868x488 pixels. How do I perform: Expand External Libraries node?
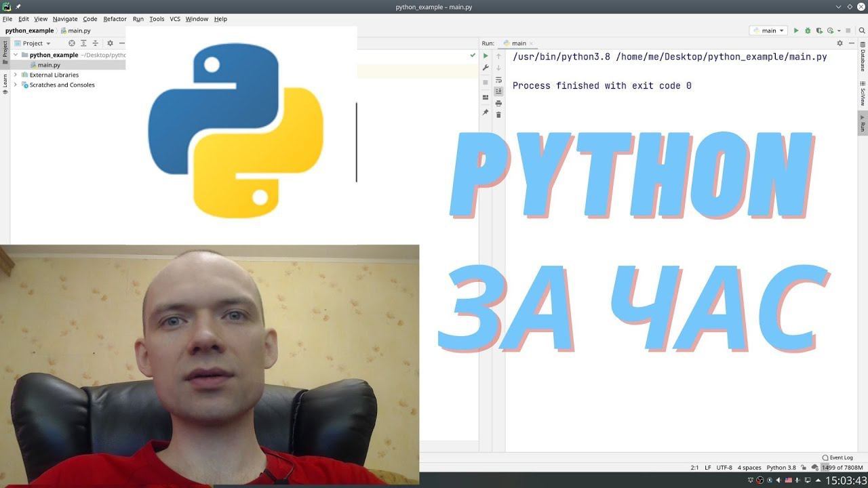(16, 75)
